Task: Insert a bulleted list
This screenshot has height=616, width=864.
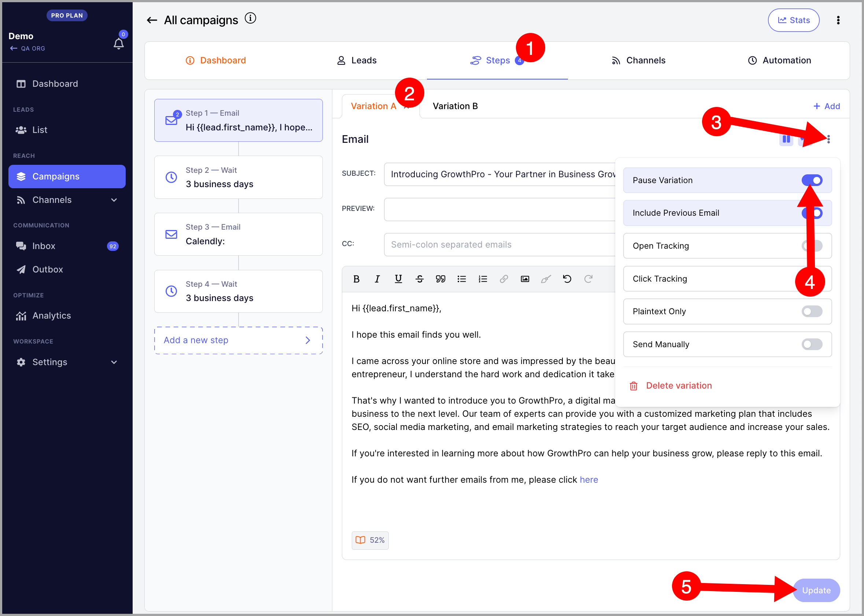Action: click(461, 279)
